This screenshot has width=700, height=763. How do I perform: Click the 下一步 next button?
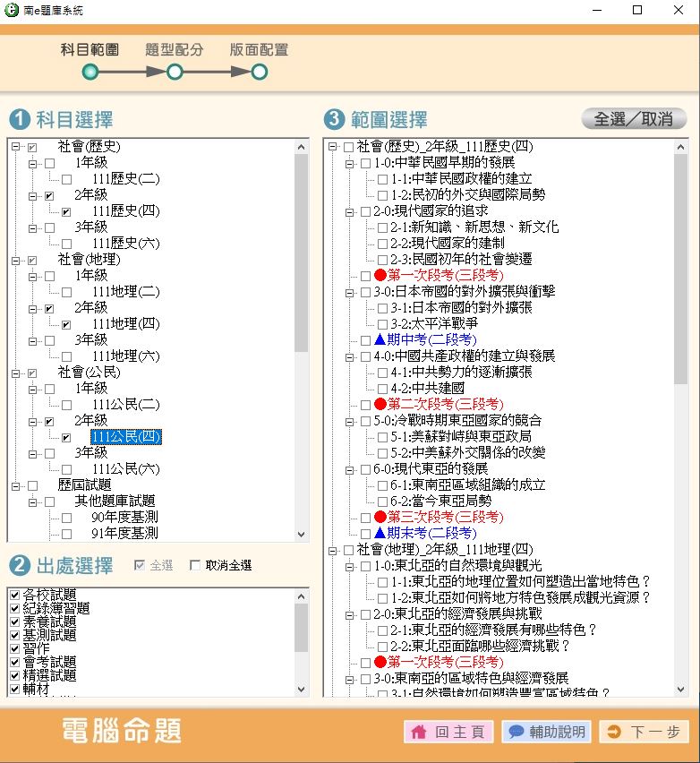[645, 732]
